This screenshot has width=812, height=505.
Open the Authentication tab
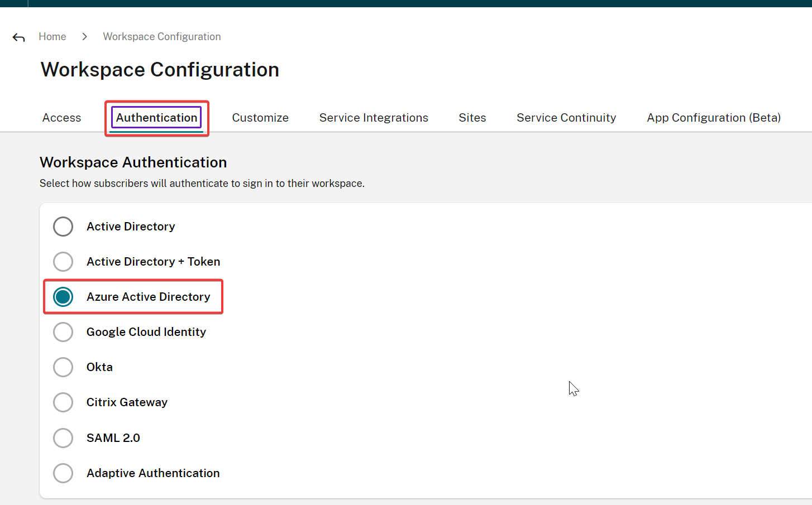click(156, 118)
